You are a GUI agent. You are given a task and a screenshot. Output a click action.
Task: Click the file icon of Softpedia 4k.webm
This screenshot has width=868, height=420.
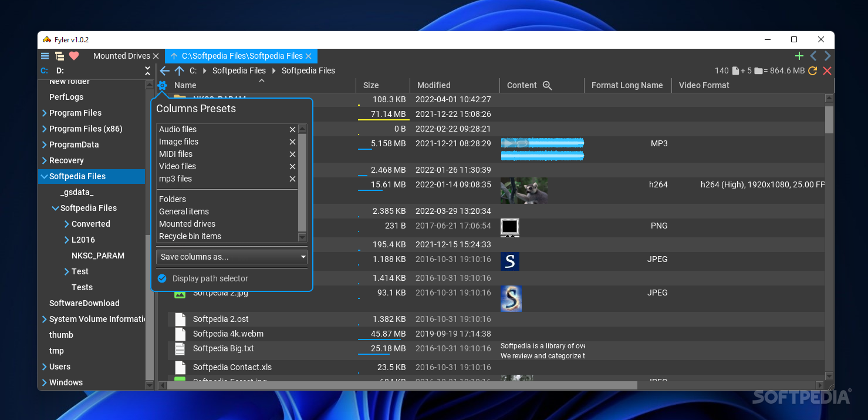180,334
